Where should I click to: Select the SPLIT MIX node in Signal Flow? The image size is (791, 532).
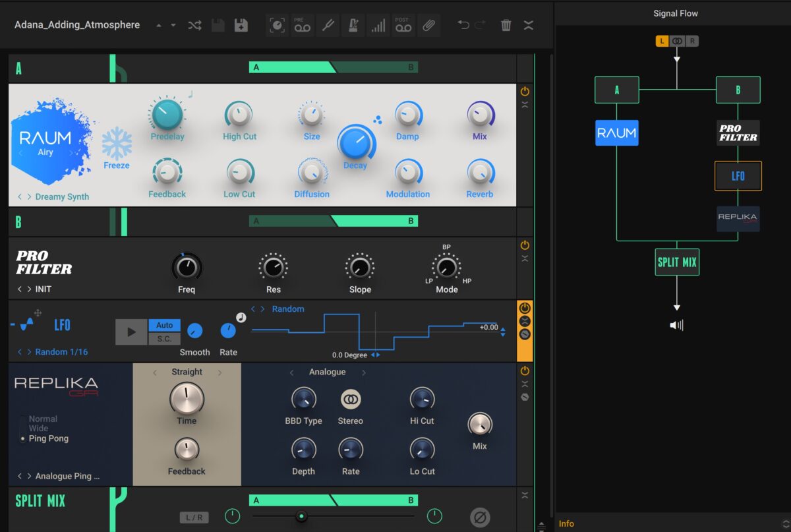[x=677, y=262]
